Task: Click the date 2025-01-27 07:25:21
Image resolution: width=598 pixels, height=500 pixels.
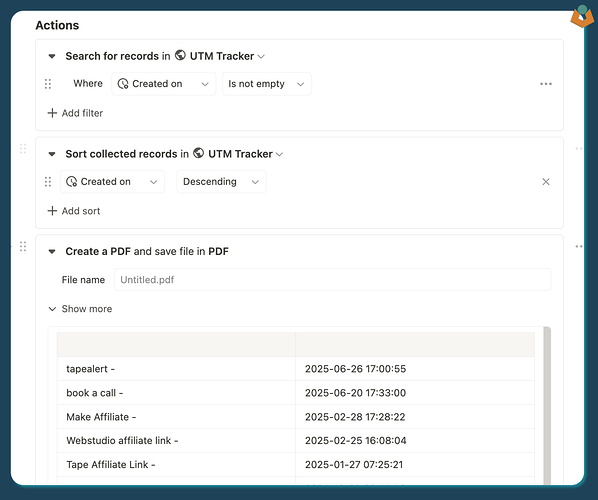Action: 354,465
